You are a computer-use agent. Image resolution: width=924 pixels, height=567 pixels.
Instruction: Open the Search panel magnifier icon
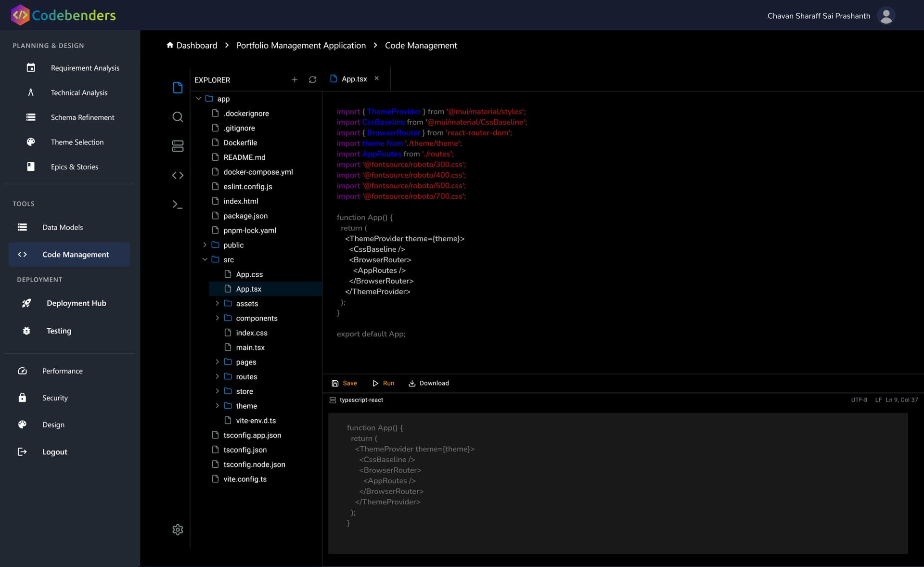pyautogui.click(x=178, y=116)
